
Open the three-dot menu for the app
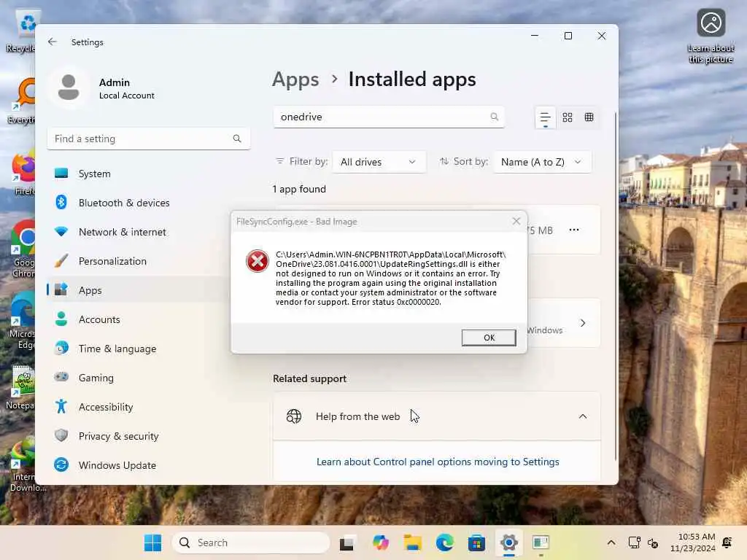coord(574,230)
